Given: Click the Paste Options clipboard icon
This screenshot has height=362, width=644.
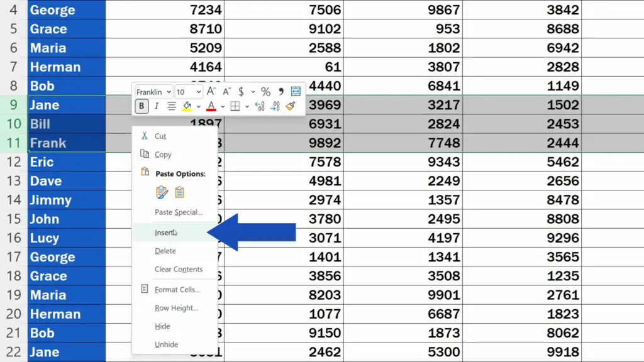Looking at the screenshot, I should [145, 172].
